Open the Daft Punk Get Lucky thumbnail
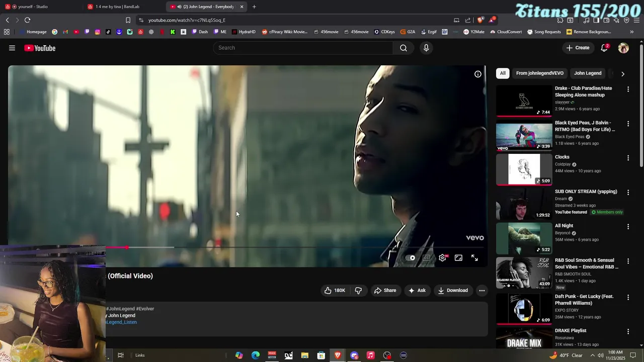This screenshot has height=362, width=644. (x=524, y=308)
